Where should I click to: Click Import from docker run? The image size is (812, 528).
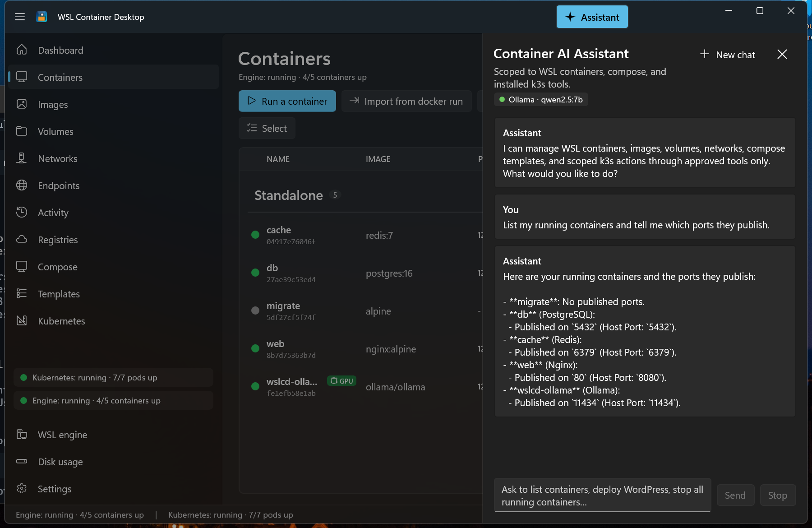pos(406,101)
